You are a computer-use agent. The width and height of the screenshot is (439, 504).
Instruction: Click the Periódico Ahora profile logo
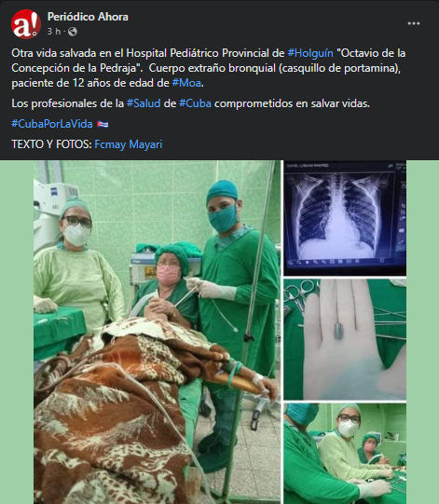[26, 24]
